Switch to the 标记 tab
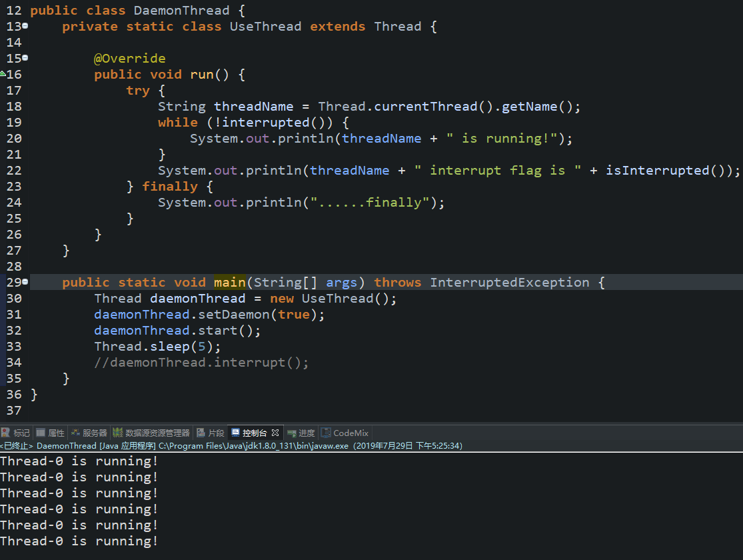Viewport: 743px width, 560px height. click(15, 433)
